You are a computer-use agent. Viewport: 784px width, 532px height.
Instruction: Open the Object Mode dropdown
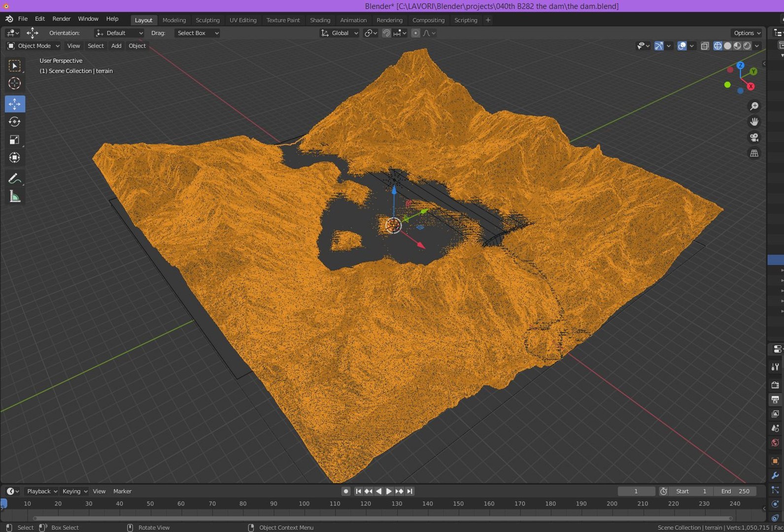(x=34, y=46)
